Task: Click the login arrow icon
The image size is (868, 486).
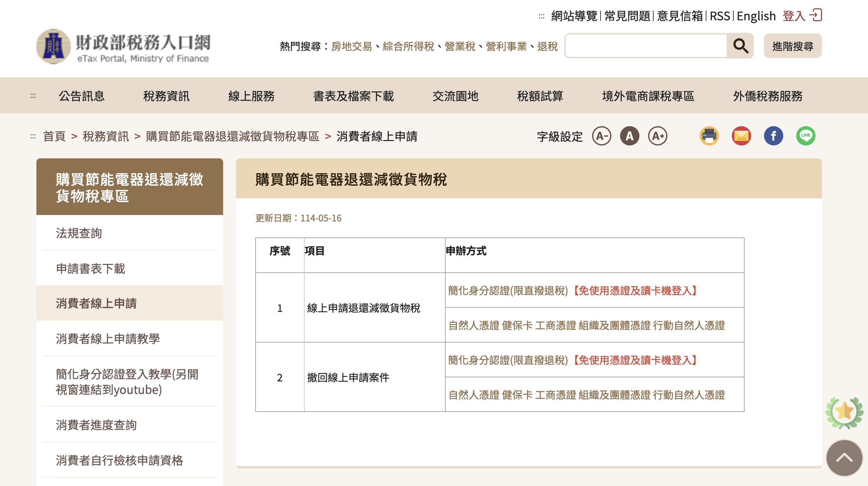Action: (816, 15)
